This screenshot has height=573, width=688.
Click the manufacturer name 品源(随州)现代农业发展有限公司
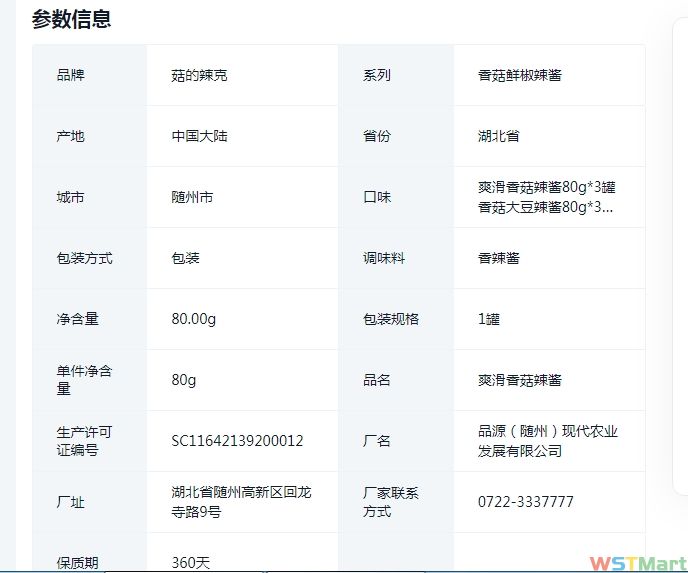tap(548, 441)
